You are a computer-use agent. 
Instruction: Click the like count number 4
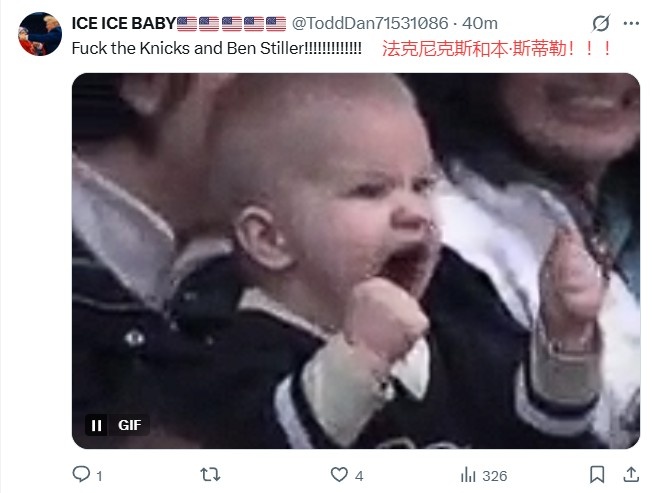pos(359,476)
